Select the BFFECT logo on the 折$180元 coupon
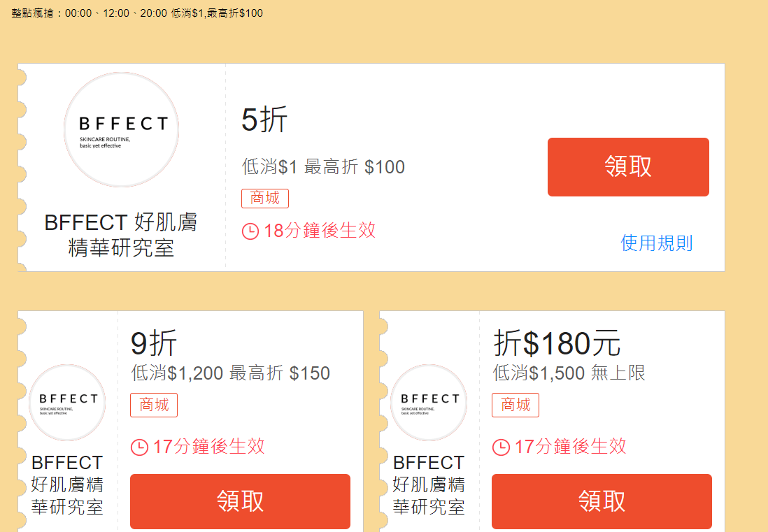 428,402
